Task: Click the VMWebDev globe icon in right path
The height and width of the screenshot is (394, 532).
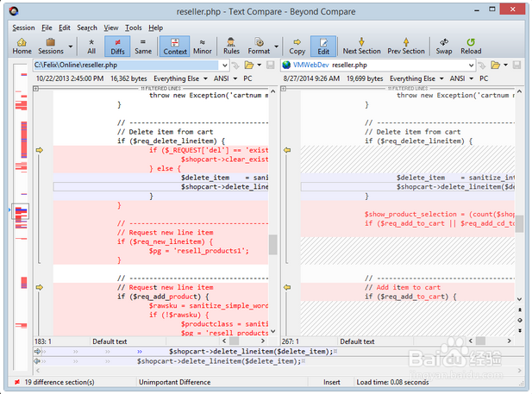Action: 286,65
